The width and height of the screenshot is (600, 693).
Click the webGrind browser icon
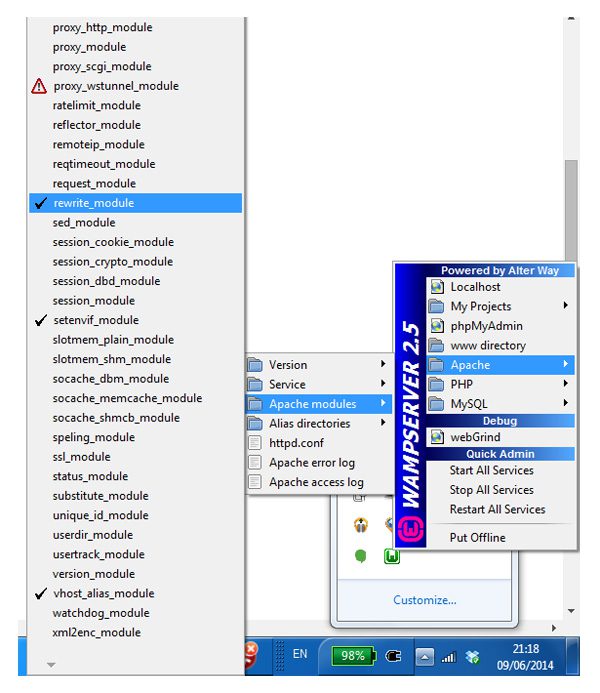[437, 437]
